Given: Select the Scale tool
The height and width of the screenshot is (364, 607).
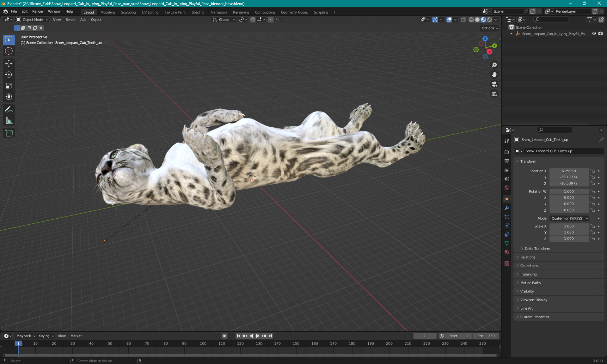Looking at the screenshot, I should pos(9,86).
